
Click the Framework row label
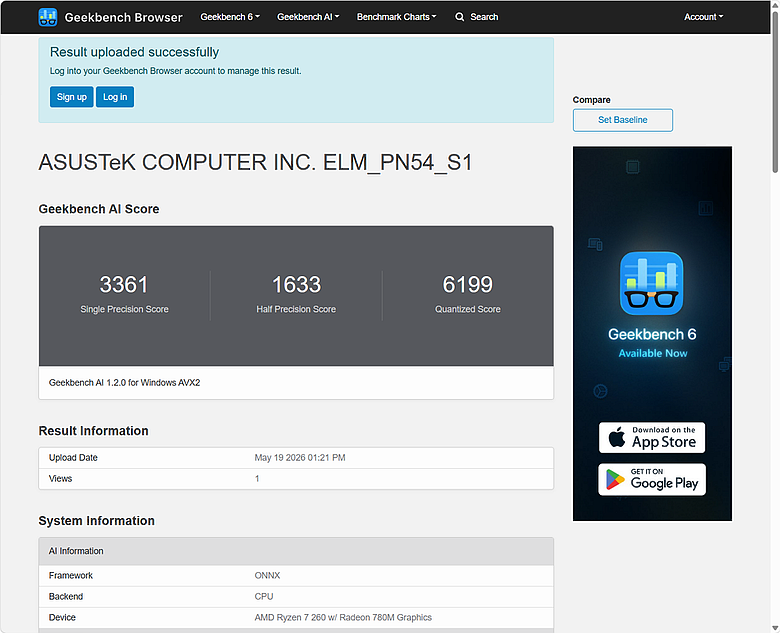[71, 575]
